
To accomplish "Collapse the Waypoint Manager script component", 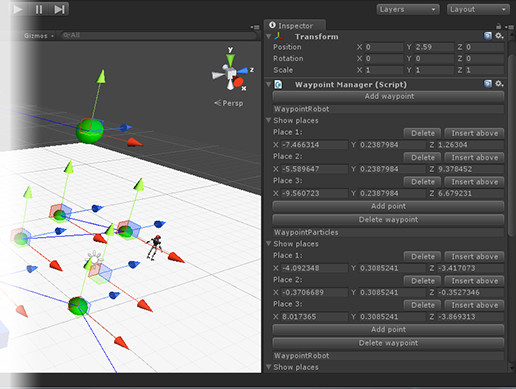I will [269, 84].
